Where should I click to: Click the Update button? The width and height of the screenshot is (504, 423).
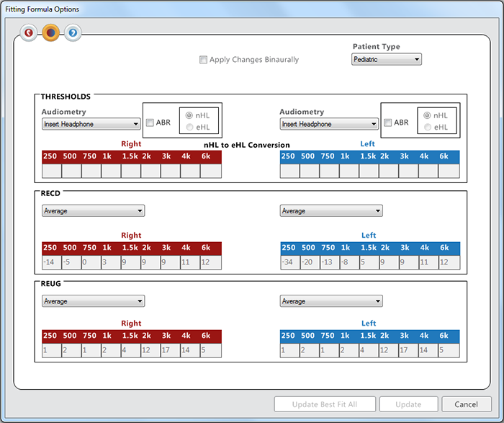(408, 404)
